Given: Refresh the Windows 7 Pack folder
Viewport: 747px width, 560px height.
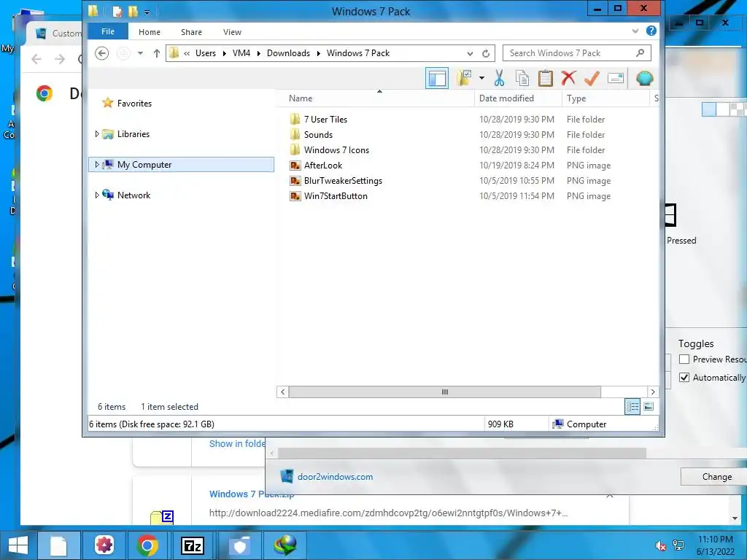Looking at the screenshot, I should 485,52.
